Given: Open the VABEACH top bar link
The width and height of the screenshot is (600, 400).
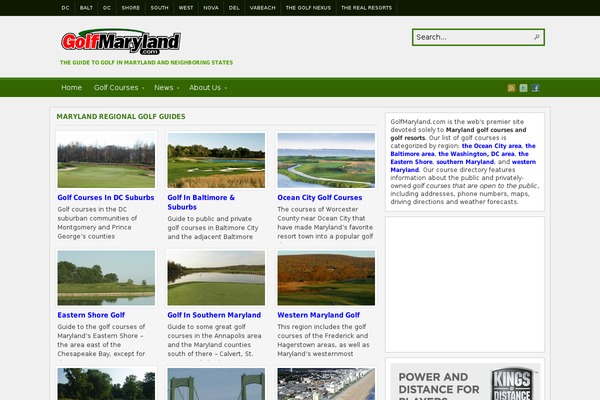Looking at the screenshot, I should (x=262, y=8).
